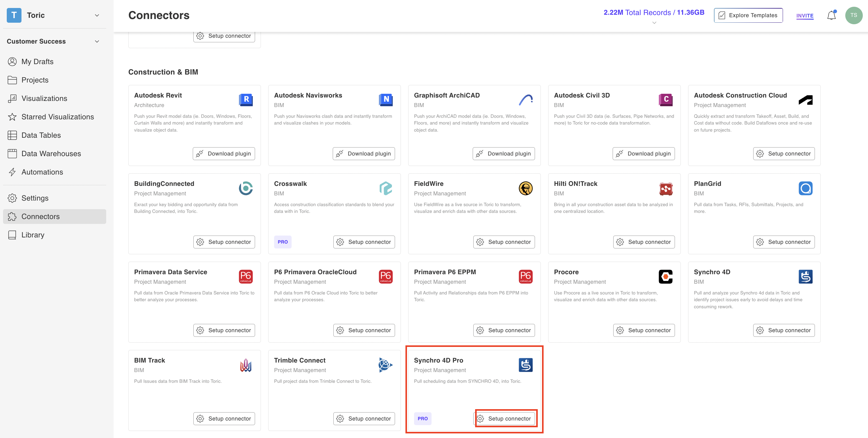
Task: Click Explore Templates button
Action: click(748, 15)
